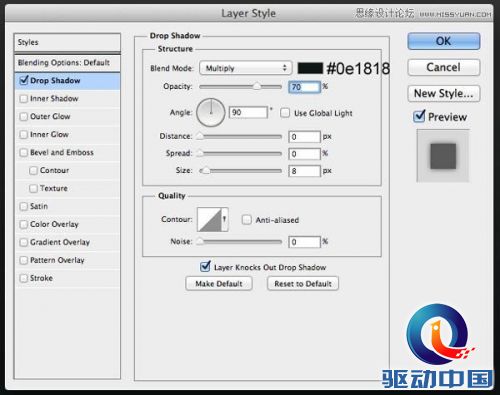
Task: Click the Cancel button
Action: click(x=444, y=67)
